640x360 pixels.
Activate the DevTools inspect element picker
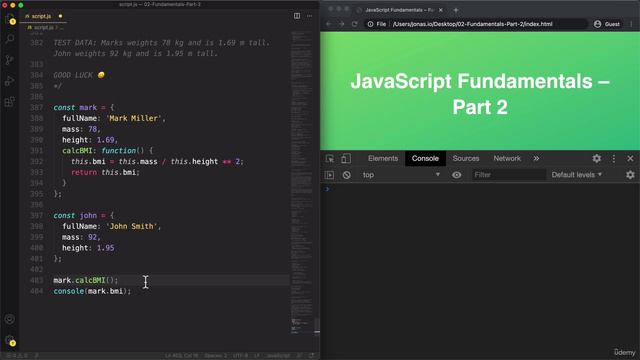[330, 158]
